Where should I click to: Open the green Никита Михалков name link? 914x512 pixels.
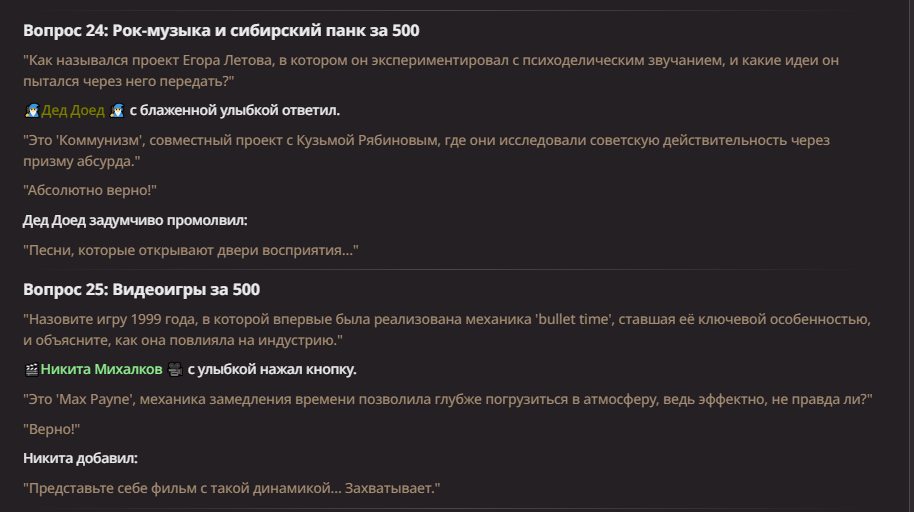tap(101, 369)
